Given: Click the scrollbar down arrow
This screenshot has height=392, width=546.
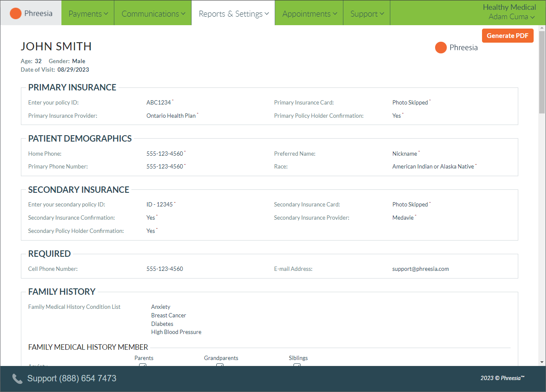Looking at the screenshot, I should pos(542,362).
